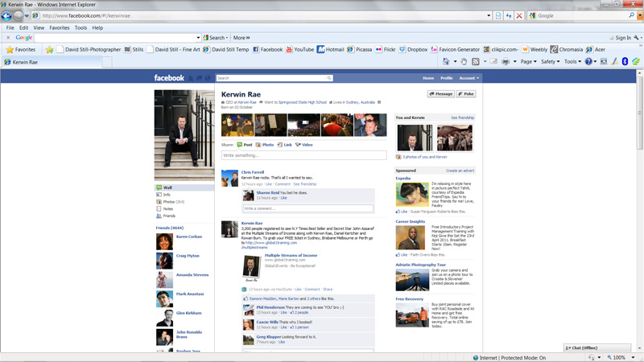Open the Weebly bookmark
The image size is (644, 362).
(535, 49)
